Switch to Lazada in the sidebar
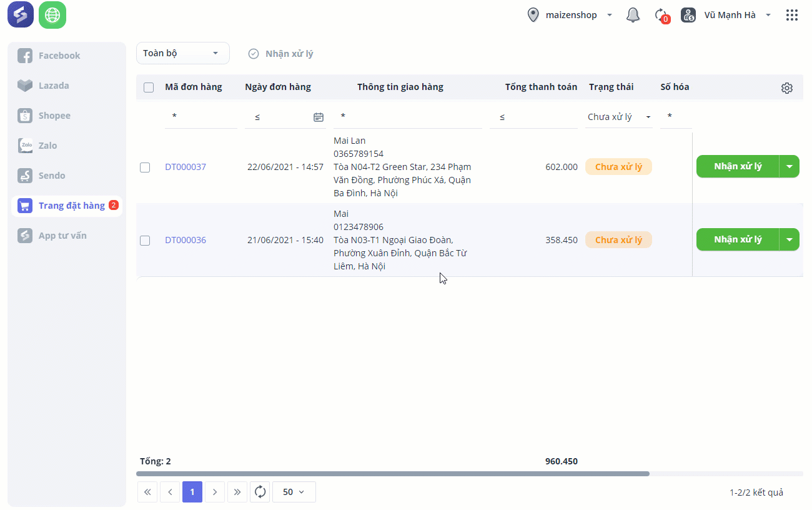This screenshot has height=510, width=812. (x=54, y=86)
